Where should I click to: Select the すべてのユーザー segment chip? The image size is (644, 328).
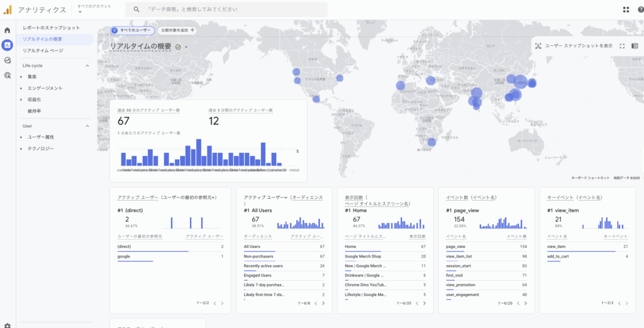coord(132,30)
